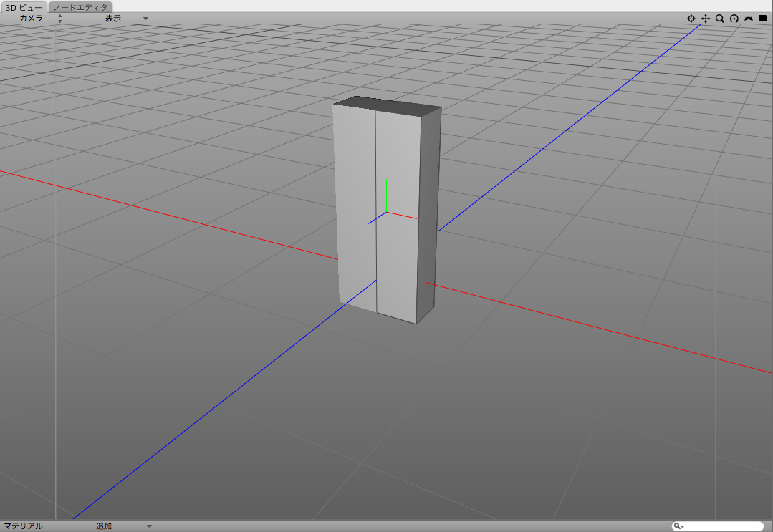Click the crosshair target view icon

tap(691, 19)
